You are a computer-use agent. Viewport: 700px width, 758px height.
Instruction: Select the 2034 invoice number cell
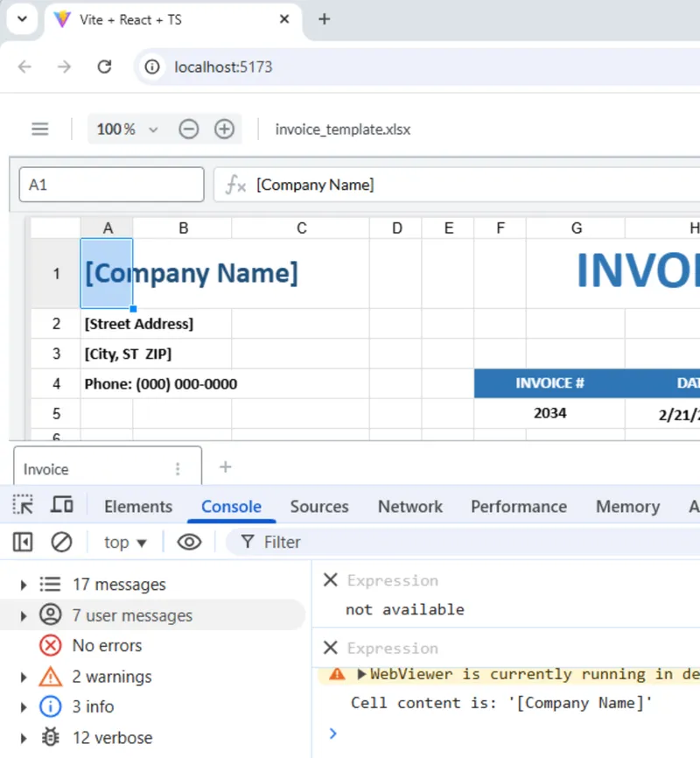(x=549, y=413)
